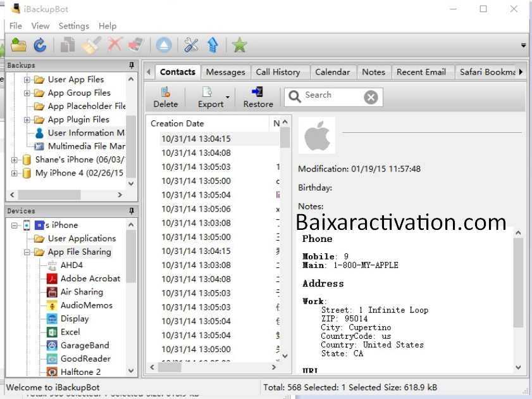
Task: Click the Apple logo contact thumbnail
Action: pyautogui.click(x=317, y=136)
